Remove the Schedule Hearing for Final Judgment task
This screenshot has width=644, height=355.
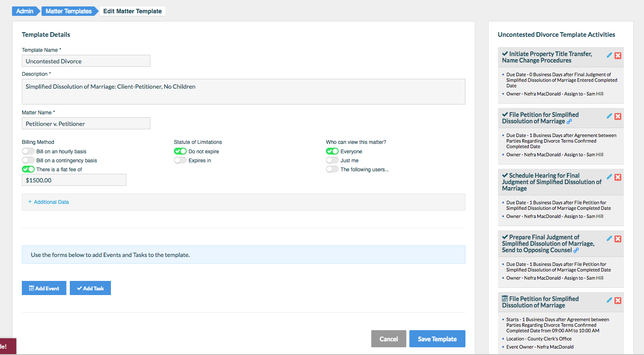[618, 177]
